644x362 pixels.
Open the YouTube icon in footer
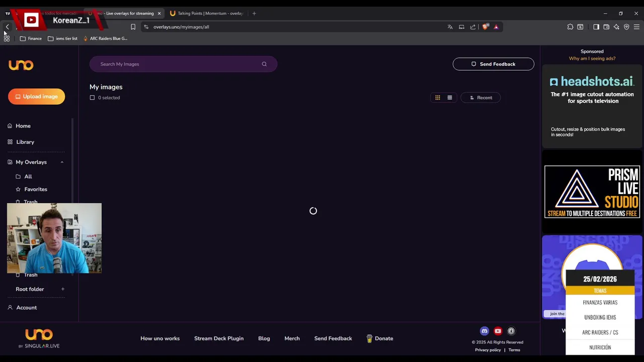click(x=498, y=331)
